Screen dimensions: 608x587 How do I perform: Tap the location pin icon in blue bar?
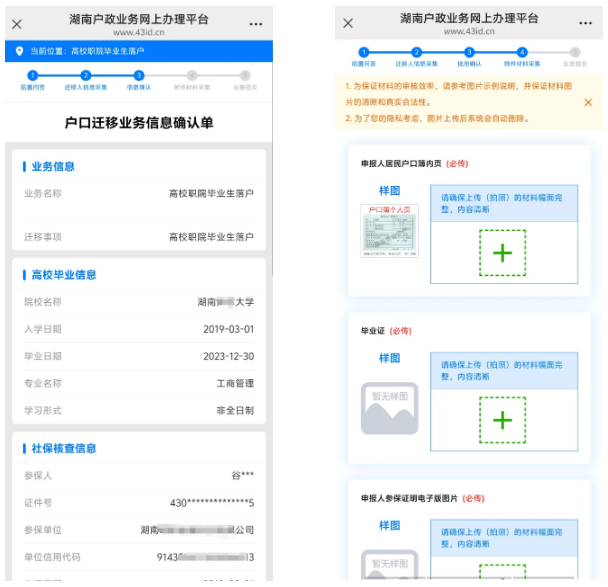[x=19, y=50]
